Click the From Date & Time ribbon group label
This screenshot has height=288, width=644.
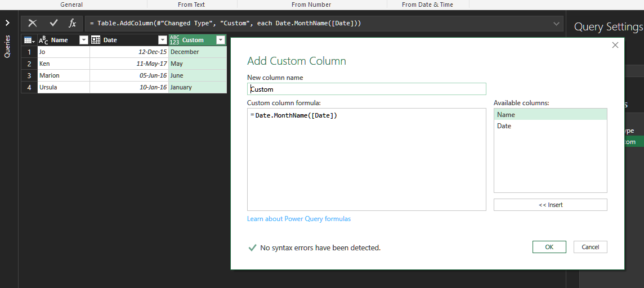point(428,4)
